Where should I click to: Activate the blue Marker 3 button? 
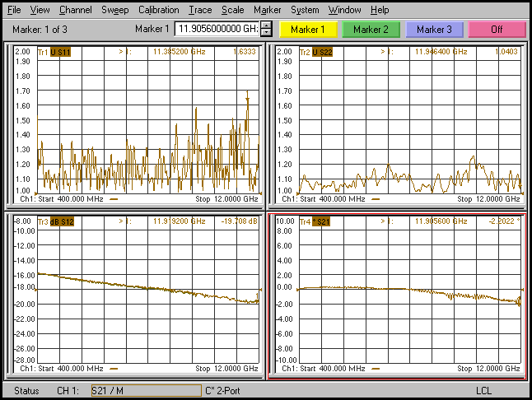point(434,30)
